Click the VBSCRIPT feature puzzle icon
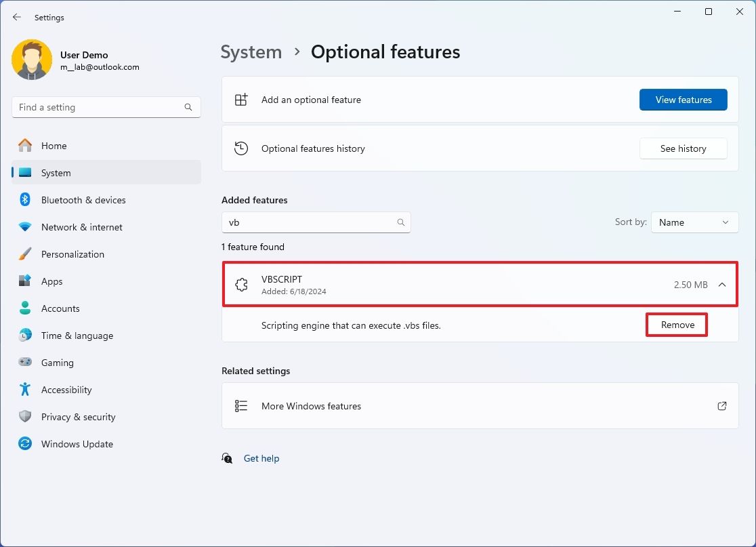The height and width of the screenshot is (547, 756). click(x=241, y=285)
